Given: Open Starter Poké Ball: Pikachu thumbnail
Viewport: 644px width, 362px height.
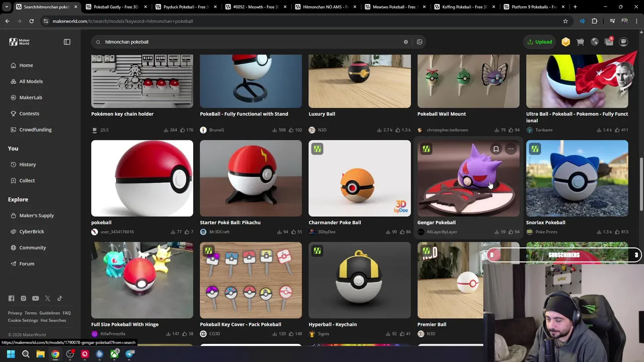Looking at the screenshot, I should point(251,178).
